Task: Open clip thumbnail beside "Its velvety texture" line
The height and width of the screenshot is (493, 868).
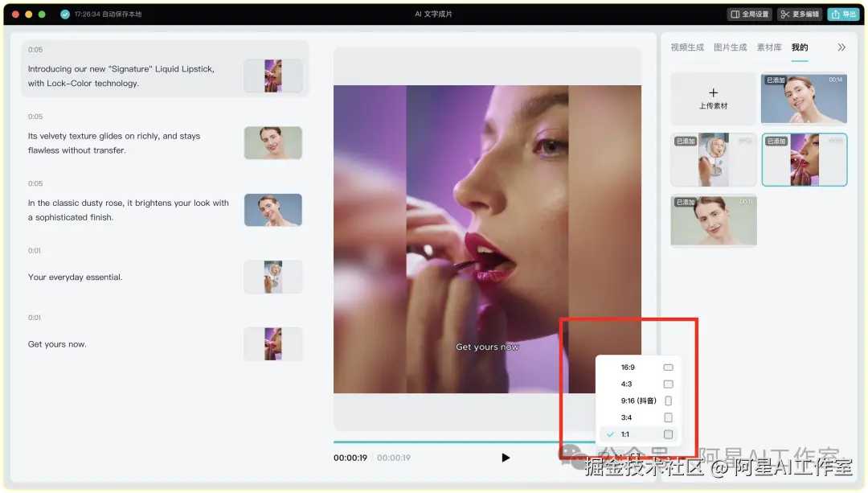Action: point(273,143)
